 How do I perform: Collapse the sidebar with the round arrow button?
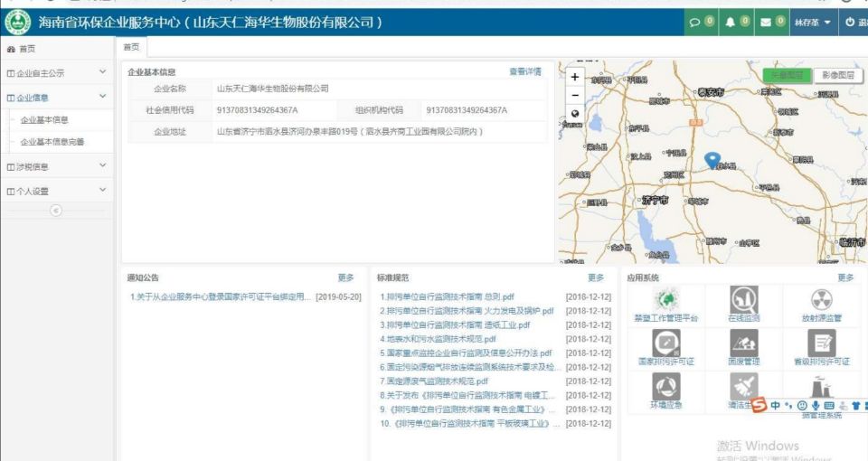click(56, 211)
